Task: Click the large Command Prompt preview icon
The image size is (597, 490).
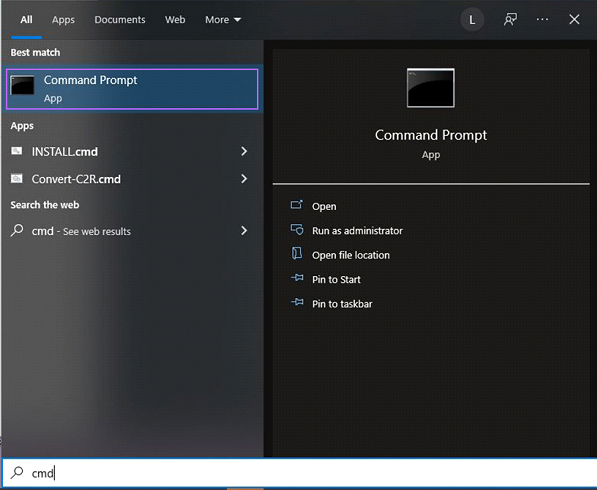Action: 431,88
